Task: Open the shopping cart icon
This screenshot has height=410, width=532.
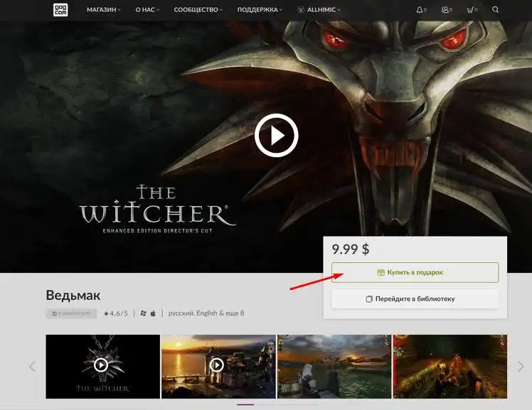Action: 472,10
